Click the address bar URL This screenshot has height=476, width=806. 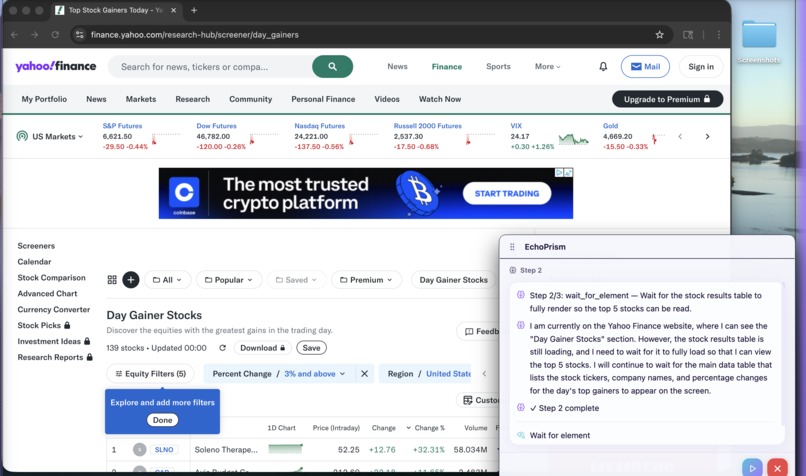[x=194, y=35]
